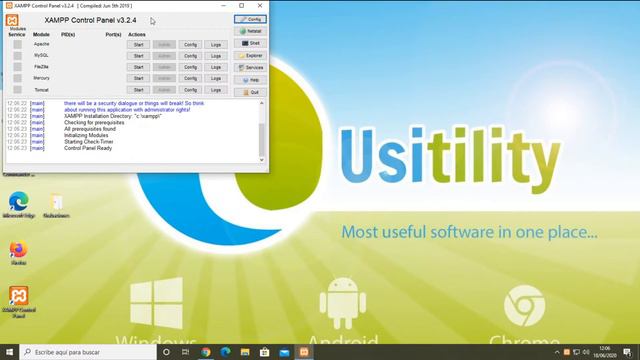Start the Tomcat module
Viewport: 640px width, 360px height.
138,90
